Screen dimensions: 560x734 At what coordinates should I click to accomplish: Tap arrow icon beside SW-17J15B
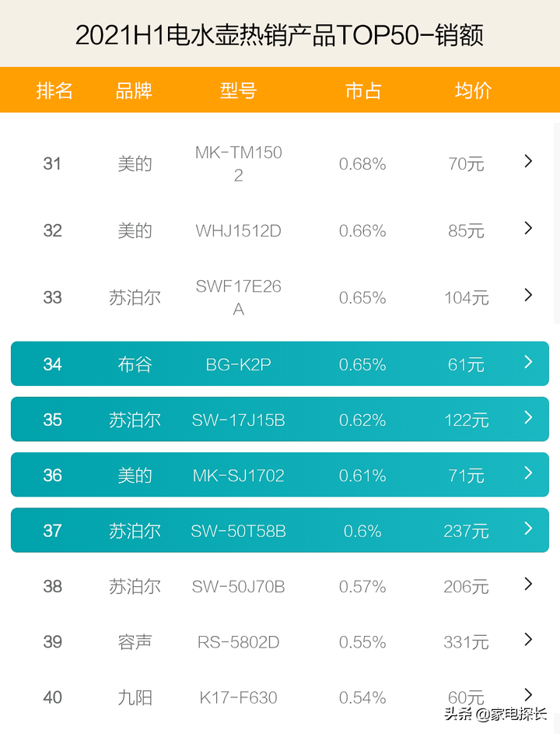pyautogui.click(x=528, y=417)
